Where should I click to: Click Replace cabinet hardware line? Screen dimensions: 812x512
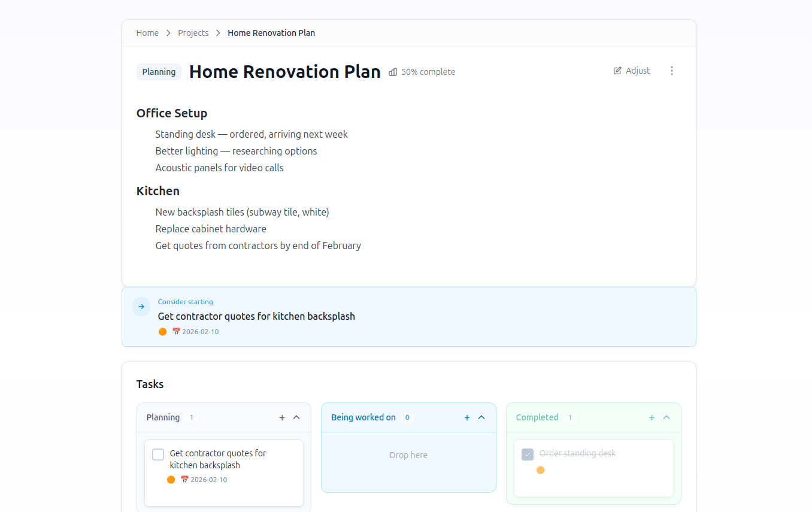(211, 229)
